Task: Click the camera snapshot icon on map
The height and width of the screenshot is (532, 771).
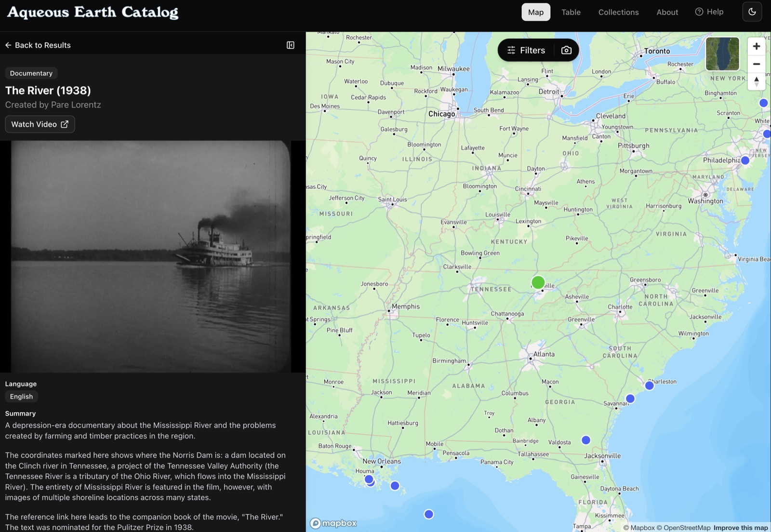Action: [x=567, y=50]
